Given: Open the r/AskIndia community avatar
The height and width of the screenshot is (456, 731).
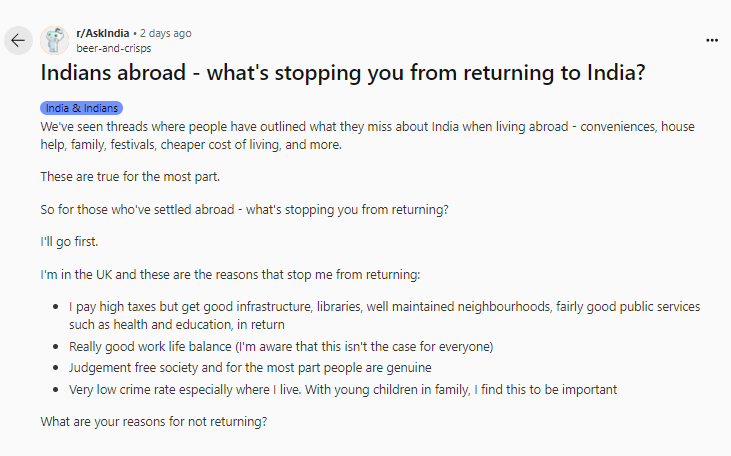Looking at the screenshot, I should click(55, 40).
